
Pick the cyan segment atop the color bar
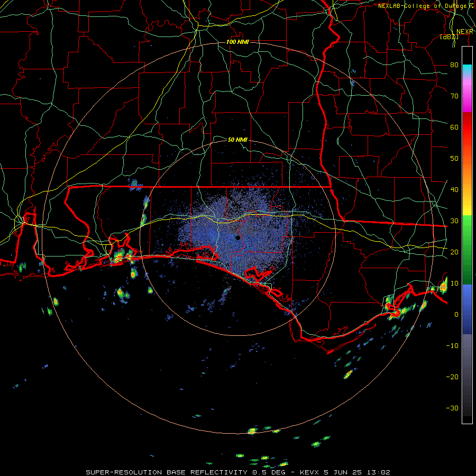tap(467, 69)
